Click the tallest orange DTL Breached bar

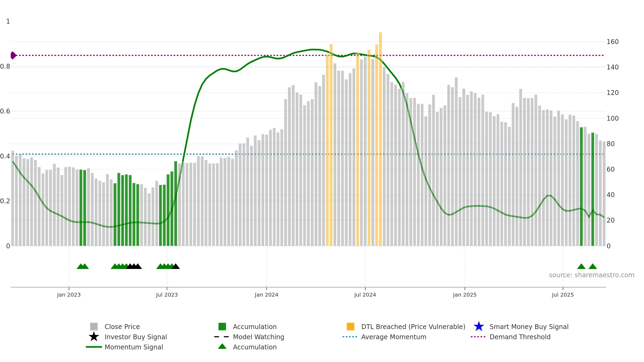[380, 139]
